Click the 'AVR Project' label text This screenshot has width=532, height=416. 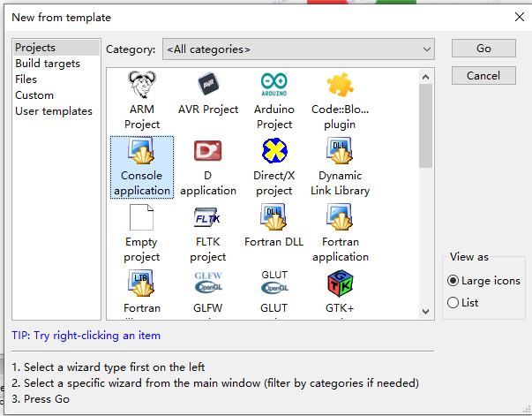(x=208, y=110)
